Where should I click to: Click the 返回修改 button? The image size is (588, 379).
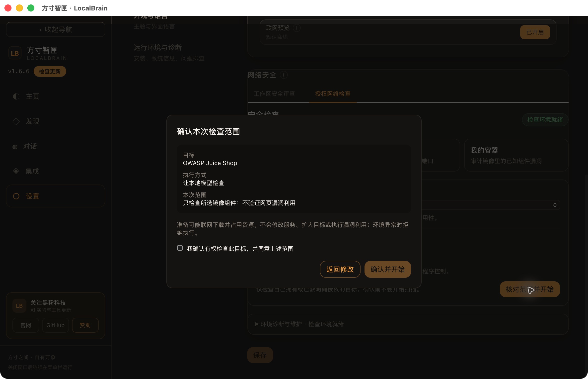pos(340,269)
